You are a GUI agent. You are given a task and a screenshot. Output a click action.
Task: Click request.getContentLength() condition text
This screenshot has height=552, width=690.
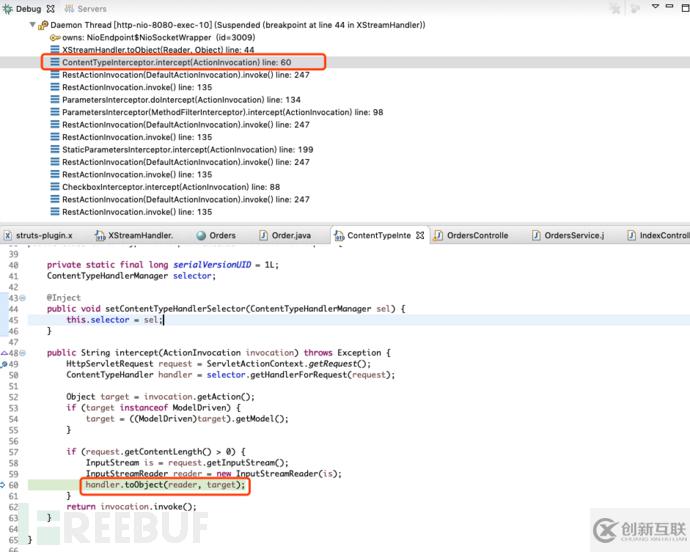point(149,452)
